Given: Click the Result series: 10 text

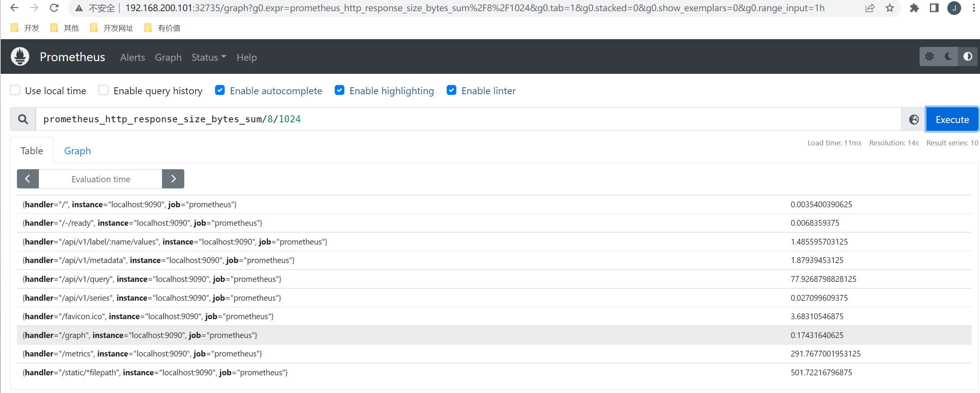Looking at the screenshot, I should point(952,143).
